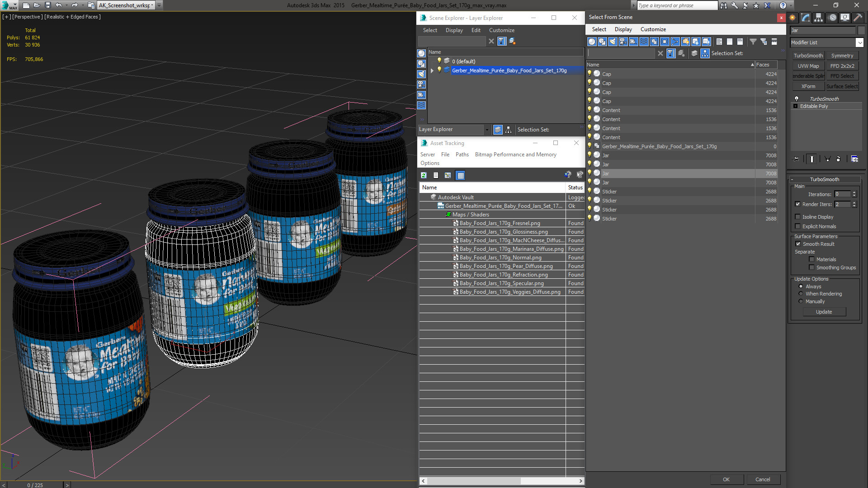The height and width of the screenshot is (488, 868).
Task: Select the Always update option
Action: click(801, 286)
